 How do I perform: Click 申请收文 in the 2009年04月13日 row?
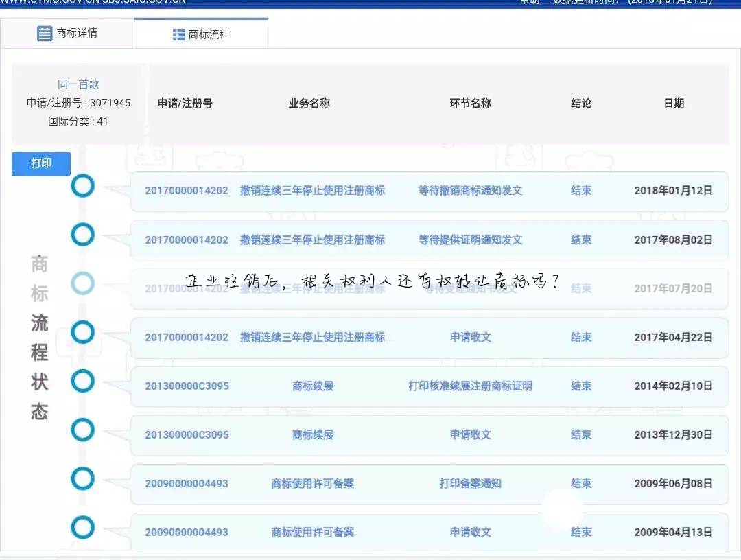coord(470,532)
